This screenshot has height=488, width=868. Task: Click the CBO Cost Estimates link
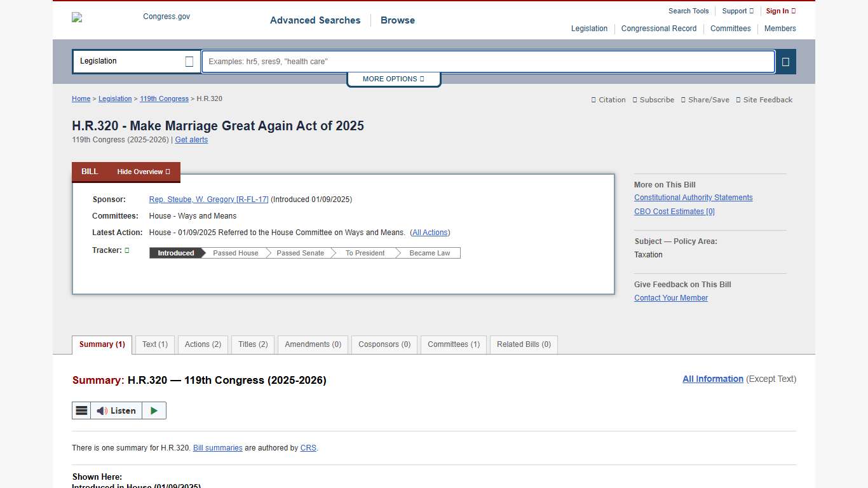pyautogui.click(x=674, y=212)
